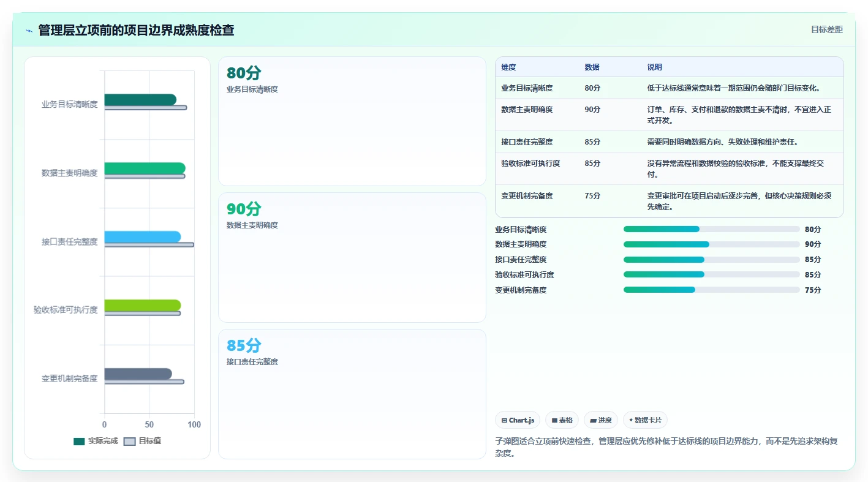The image size is (868, 482).
Task: Click the 业务目标清晰度 chart axis label
Action: tap(69, 105)
